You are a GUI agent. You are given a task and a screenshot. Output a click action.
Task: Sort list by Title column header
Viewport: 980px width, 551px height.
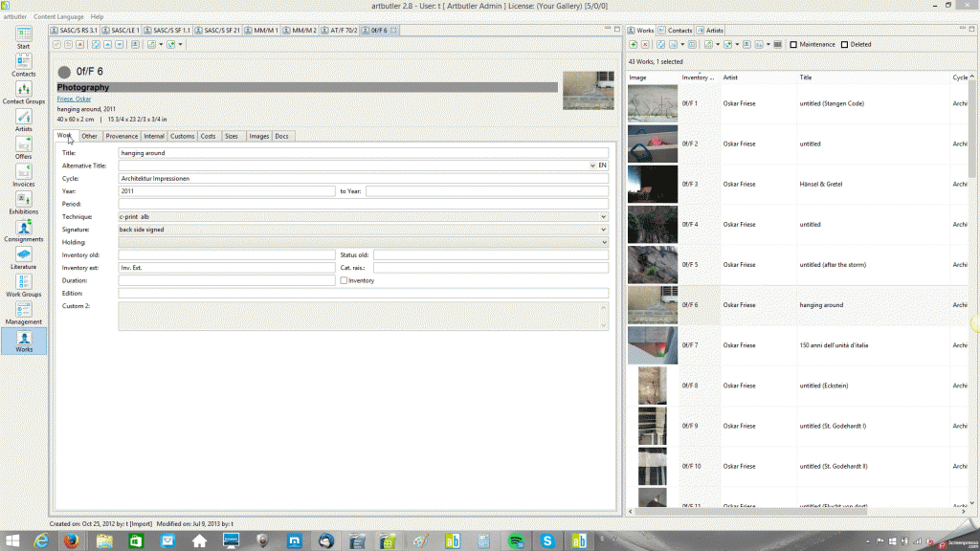(x=872, y=77)
